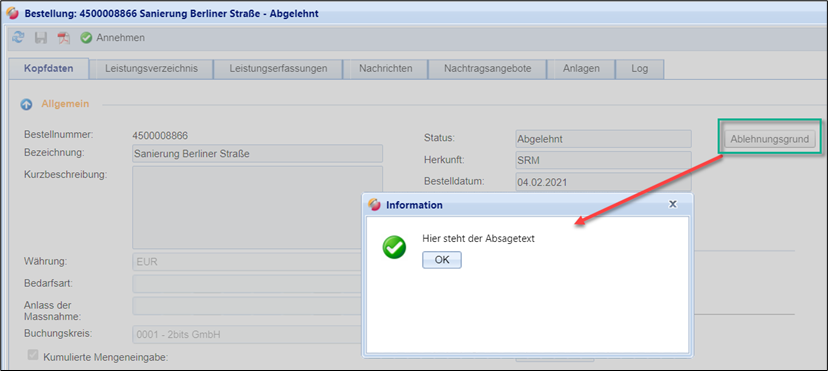
Task: Click the application logo in title bar
Action: pos(13,13)
